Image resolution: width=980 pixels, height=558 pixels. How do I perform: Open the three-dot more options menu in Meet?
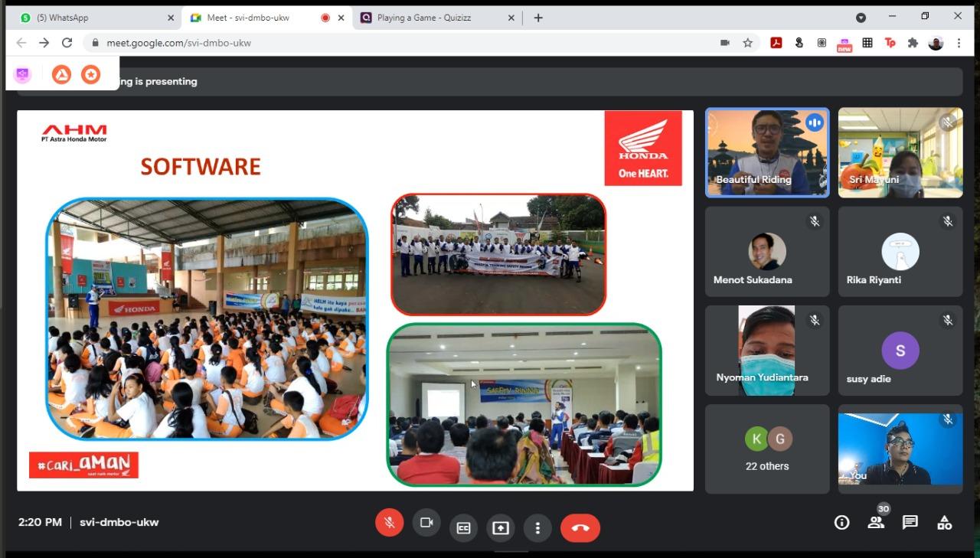[x=537, y=528]
